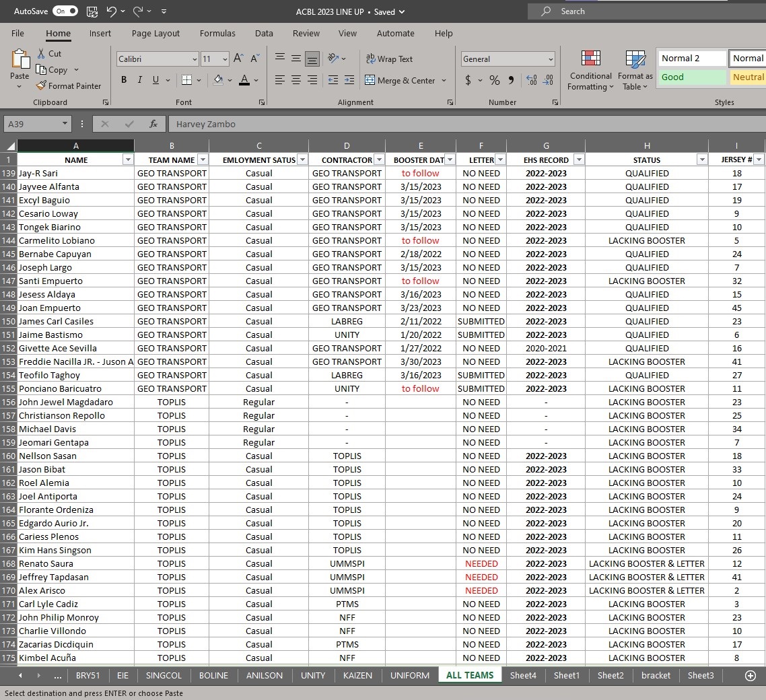
Task: Click the Redo arrow icon
Action: 138,11
